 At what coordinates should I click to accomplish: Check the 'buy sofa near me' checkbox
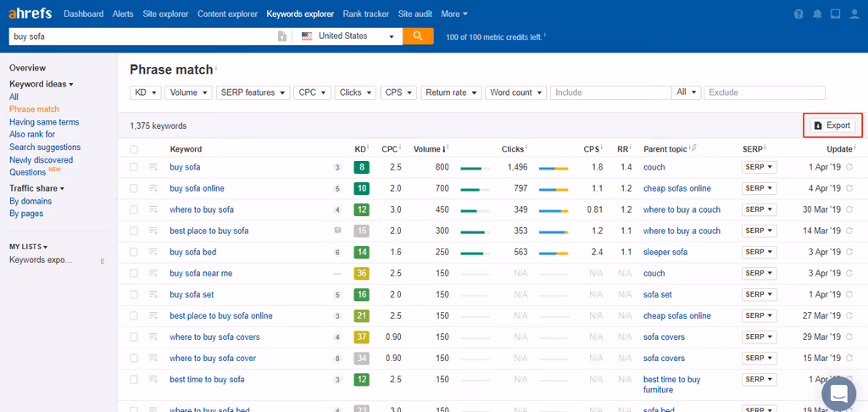point(133,274)
